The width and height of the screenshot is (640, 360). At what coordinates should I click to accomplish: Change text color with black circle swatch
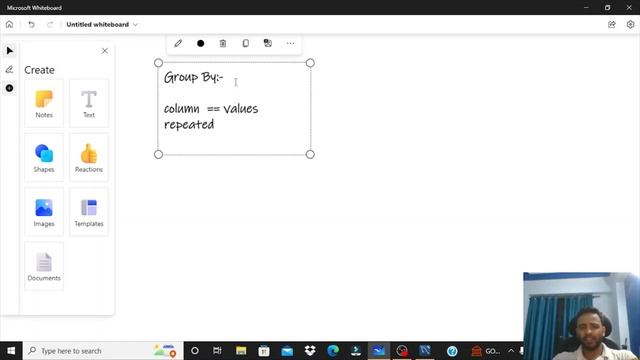point(200,43)
